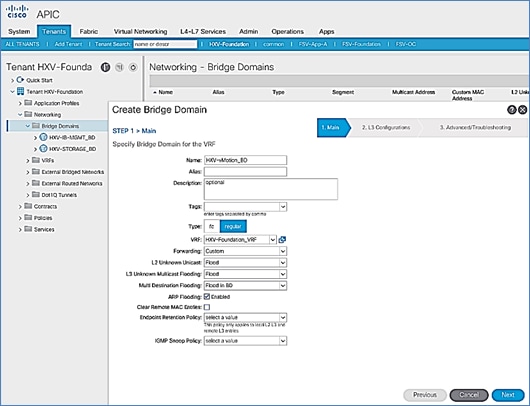Click the Contracts folder icon
Image resolution: width=530 pixels, height=406 pixels.
[x=28, y=206]
